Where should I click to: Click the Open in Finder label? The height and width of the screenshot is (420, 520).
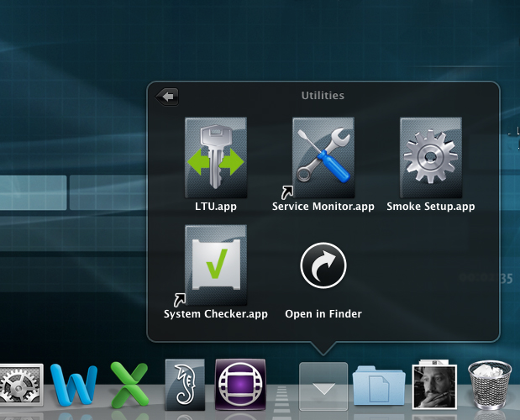pyautogui.click(x=323, y=314)
